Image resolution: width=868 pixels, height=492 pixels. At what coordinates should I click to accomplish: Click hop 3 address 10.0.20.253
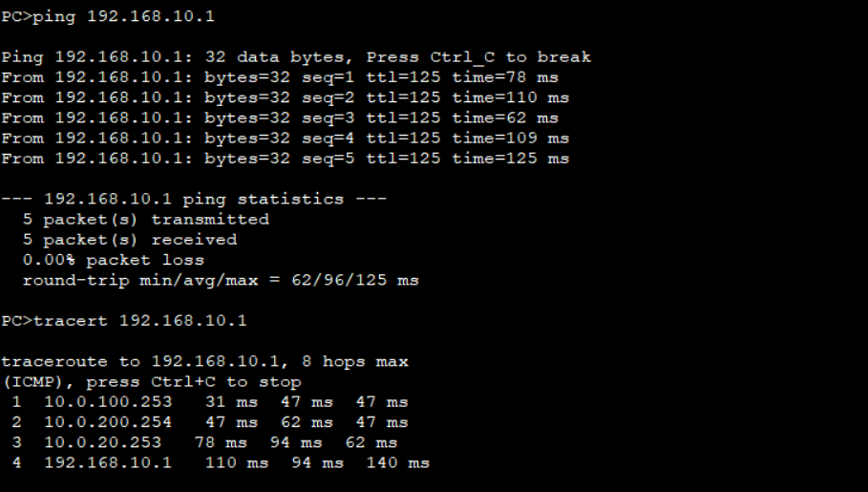102,442
